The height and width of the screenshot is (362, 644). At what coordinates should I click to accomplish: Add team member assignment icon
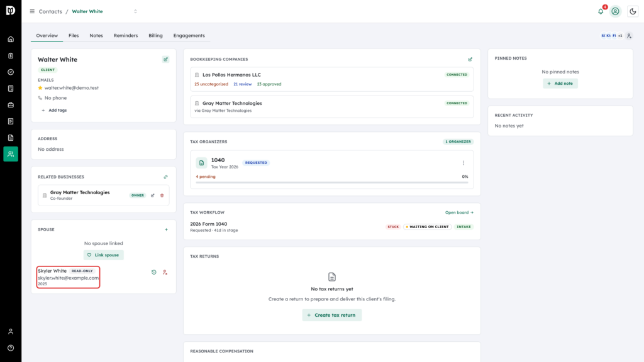[x=629, y=36]
